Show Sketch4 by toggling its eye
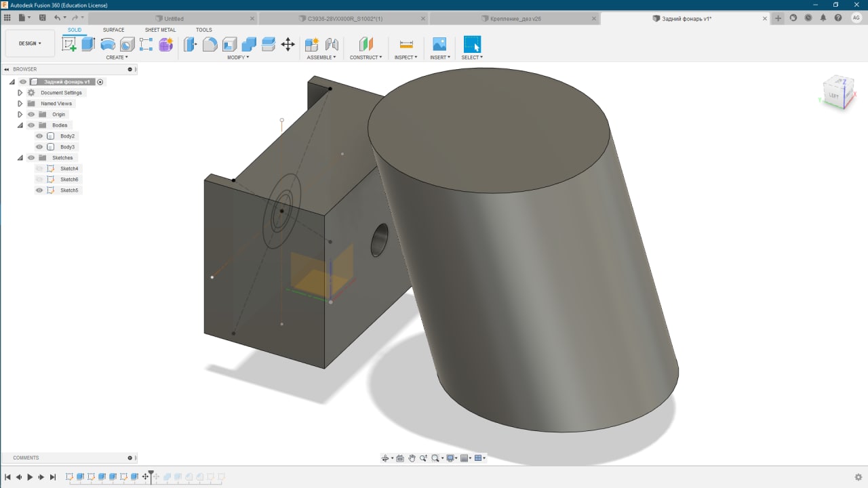This screenshot has width=868, height=488. pyautogui.click(x=39, y=169)
